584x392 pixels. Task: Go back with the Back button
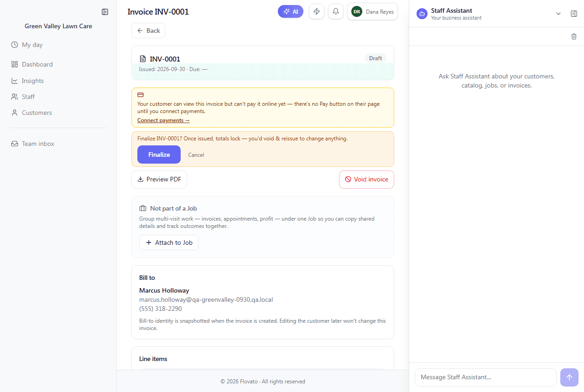tap(148, 31)
